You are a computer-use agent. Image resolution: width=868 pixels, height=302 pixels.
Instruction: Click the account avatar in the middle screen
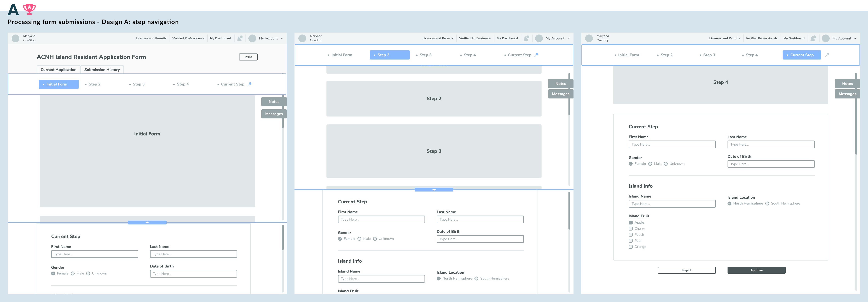pyautogui.click(x=539, y=38)
